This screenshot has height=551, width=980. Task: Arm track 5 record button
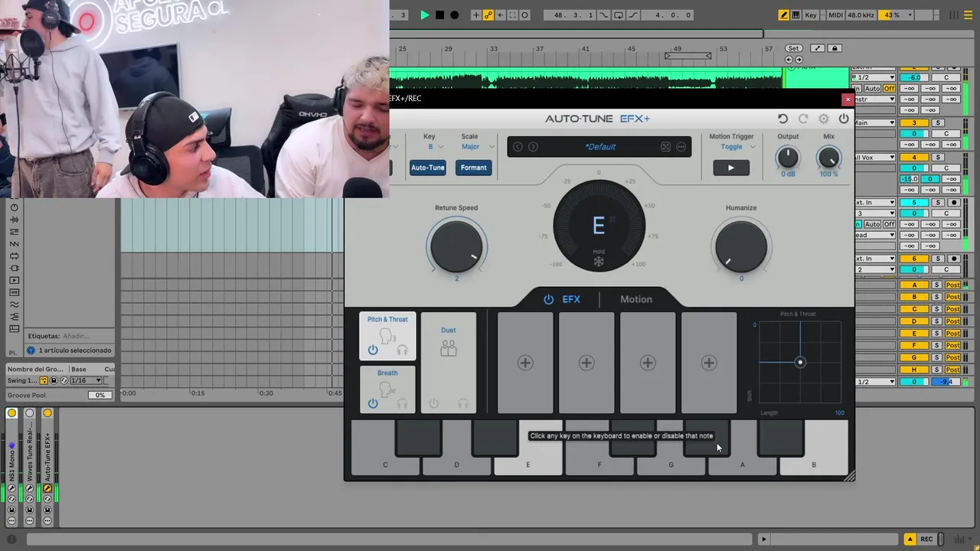[954, 203]
